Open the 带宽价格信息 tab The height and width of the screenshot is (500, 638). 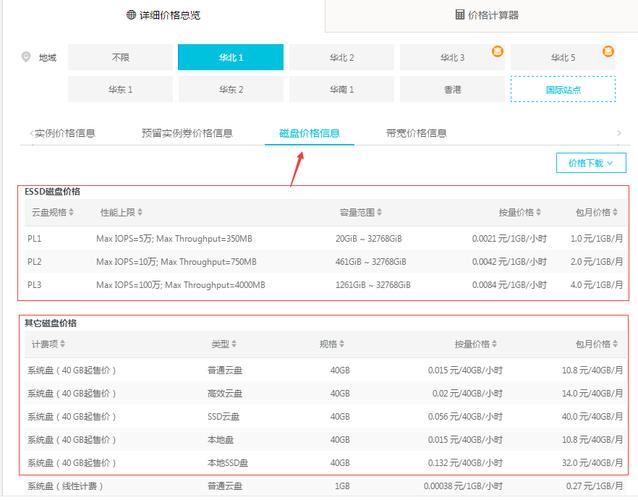[416, 133]
